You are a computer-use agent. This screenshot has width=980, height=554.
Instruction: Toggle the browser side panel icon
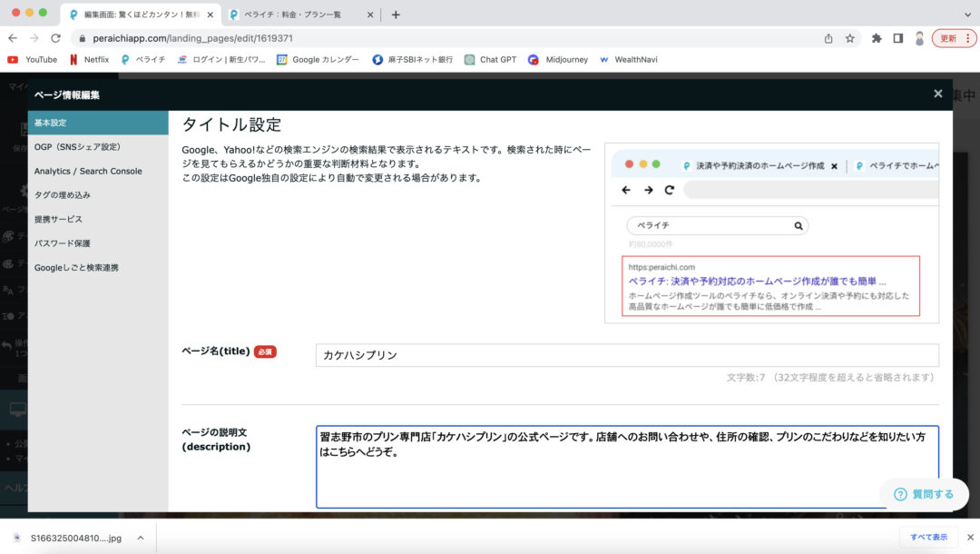click(x=897, y=38)
